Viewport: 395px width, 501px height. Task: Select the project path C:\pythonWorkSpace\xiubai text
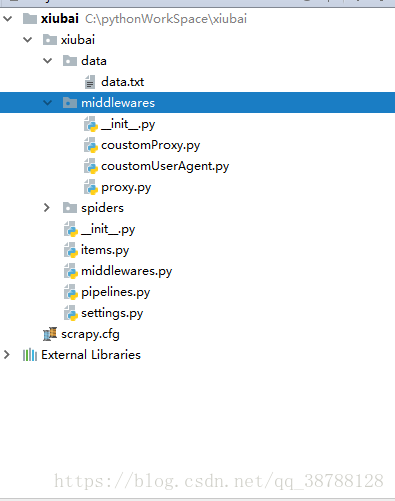pyautogui.click(x=166, y=19)
